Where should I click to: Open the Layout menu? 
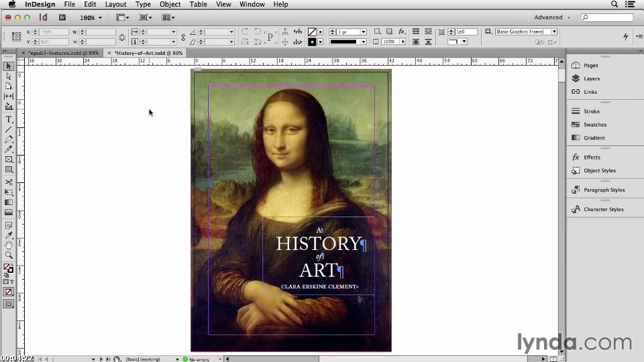[x=115, y=4]
